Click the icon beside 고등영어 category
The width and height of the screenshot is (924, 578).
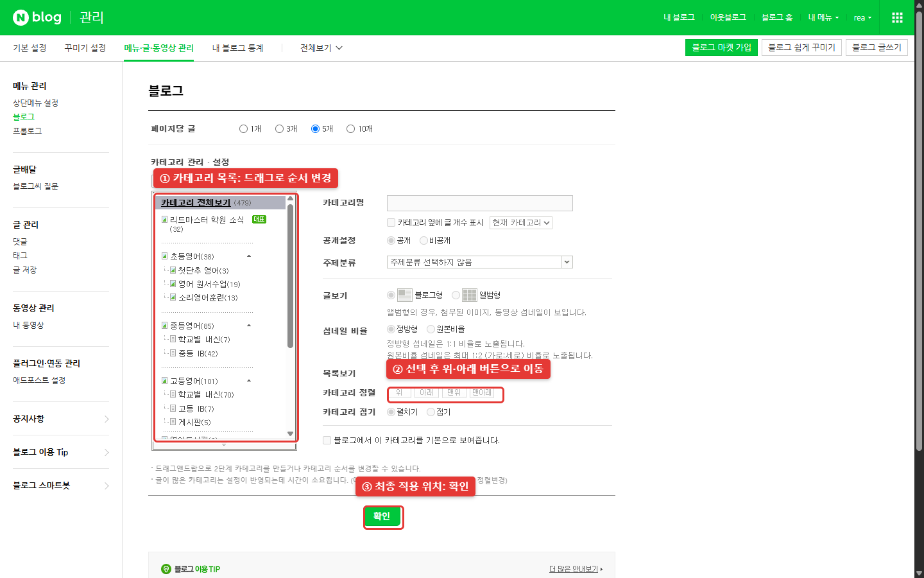165,381
